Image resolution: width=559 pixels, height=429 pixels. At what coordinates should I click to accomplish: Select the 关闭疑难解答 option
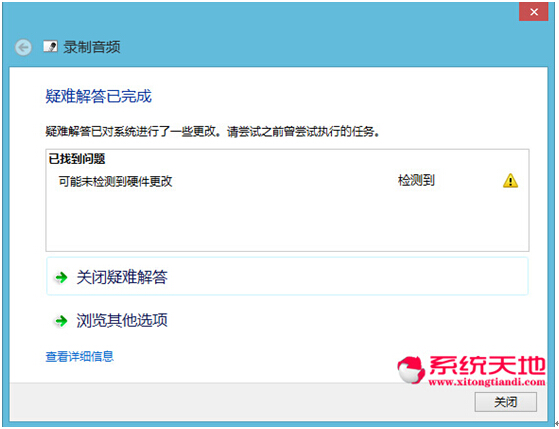pyautogui.click(x=287, y=276)
